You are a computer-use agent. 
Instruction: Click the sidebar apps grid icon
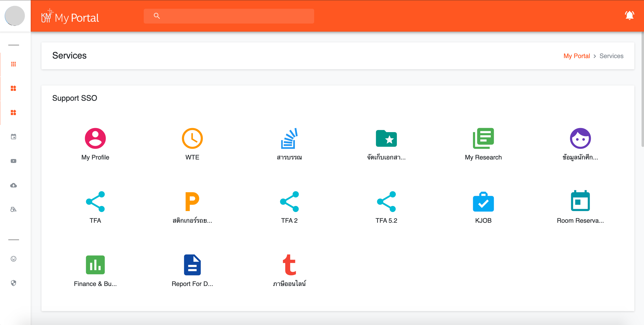coord(13,64)
